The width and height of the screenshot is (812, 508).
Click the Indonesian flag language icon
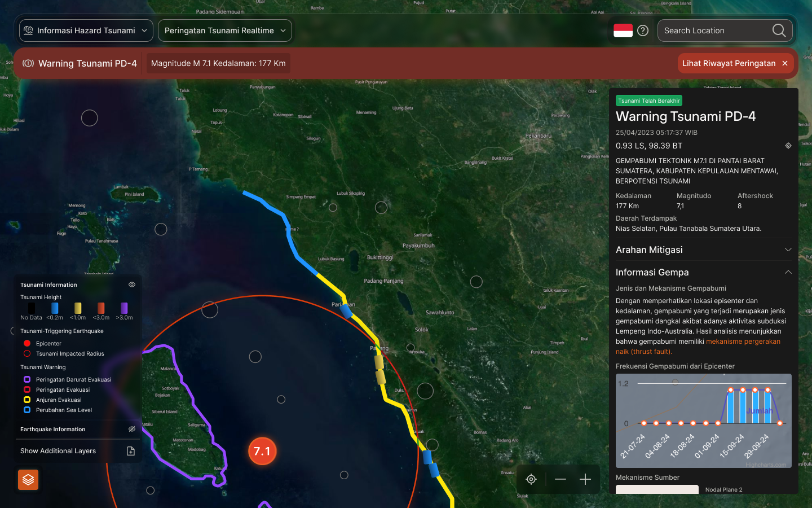(x=623, y=30)
